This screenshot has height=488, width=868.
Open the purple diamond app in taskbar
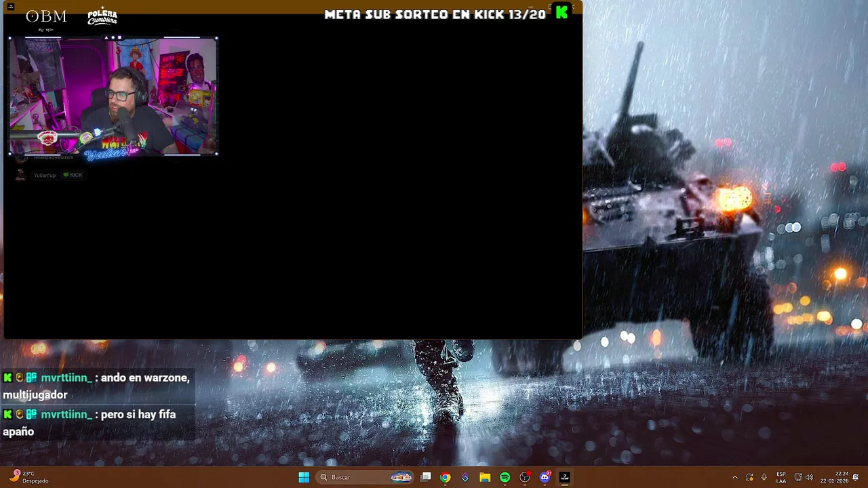(465, 477)
